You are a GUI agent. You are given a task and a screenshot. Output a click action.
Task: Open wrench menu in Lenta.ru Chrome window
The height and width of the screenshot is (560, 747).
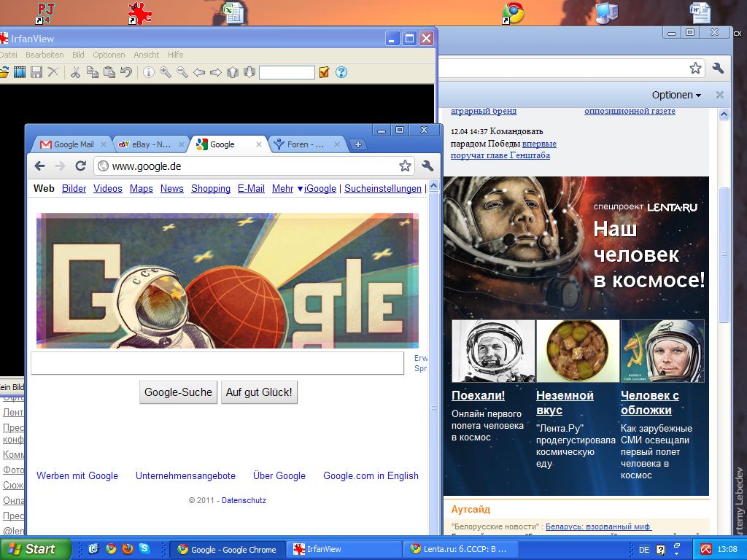[718, 68]
